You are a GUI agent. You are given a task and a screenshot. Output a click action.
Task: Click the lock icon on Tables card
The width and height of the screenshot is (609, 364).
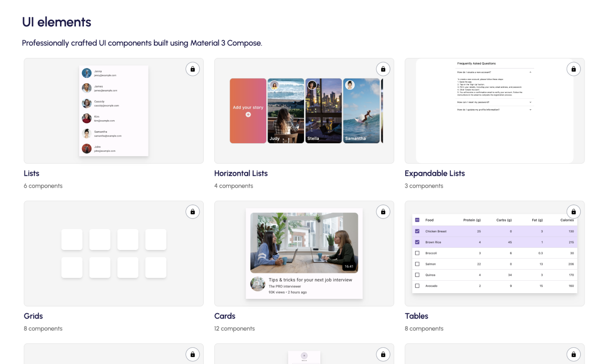(574, 212)
